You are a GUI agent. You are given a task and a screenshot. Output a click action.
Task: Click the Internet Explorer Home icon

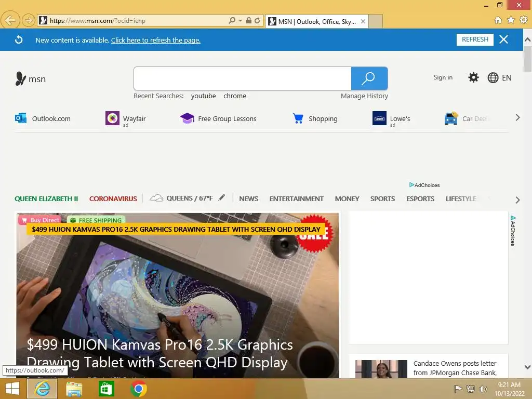point(498,20)
